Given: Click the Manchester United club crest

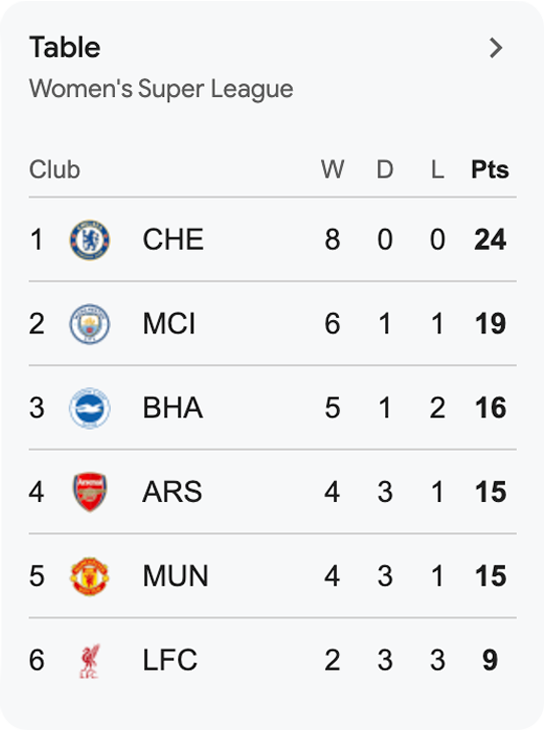Looking at the screenshot, I should point(90,576).
